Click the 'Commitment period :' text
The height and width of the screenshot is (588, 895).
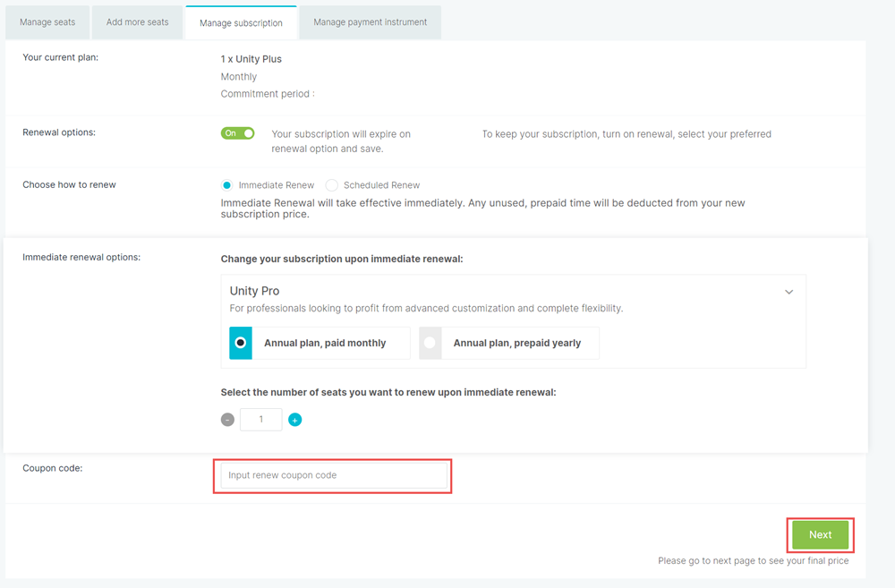click(x=268, y=94)
